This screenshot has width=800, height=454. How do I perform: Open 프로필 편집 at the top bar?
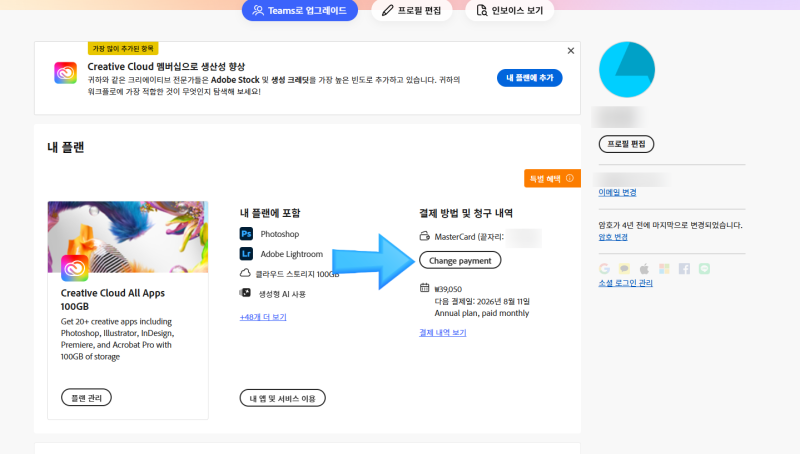412,10
